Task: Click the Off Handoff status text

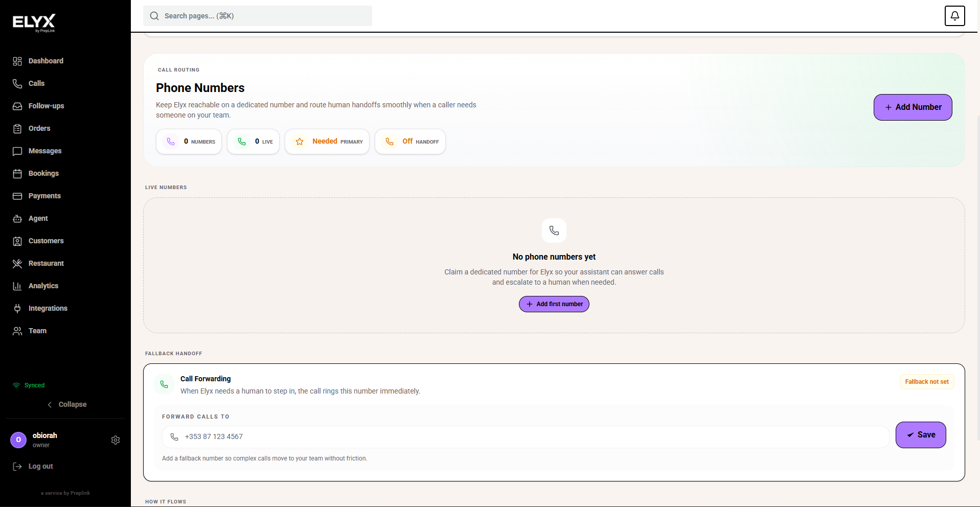Action: (420, 142)
